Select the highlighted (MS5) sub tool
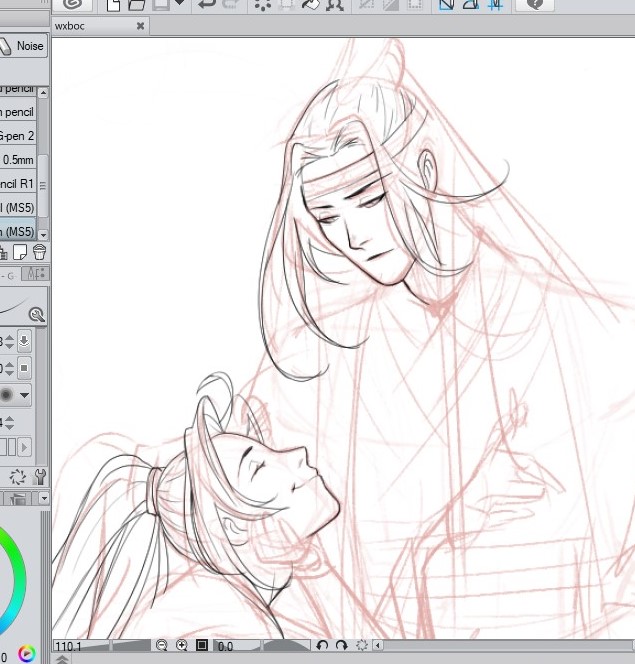Screen dimensions: 635x664 [x=18, y=231]
